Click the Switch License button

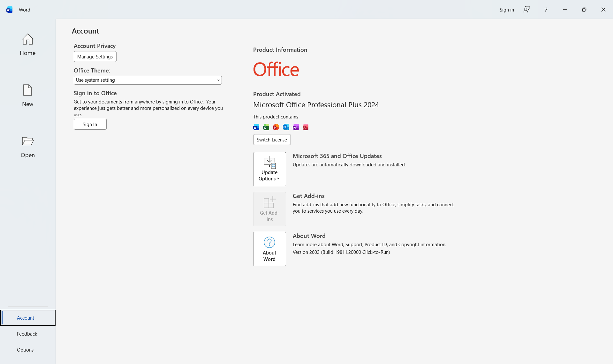coord(272,140)
